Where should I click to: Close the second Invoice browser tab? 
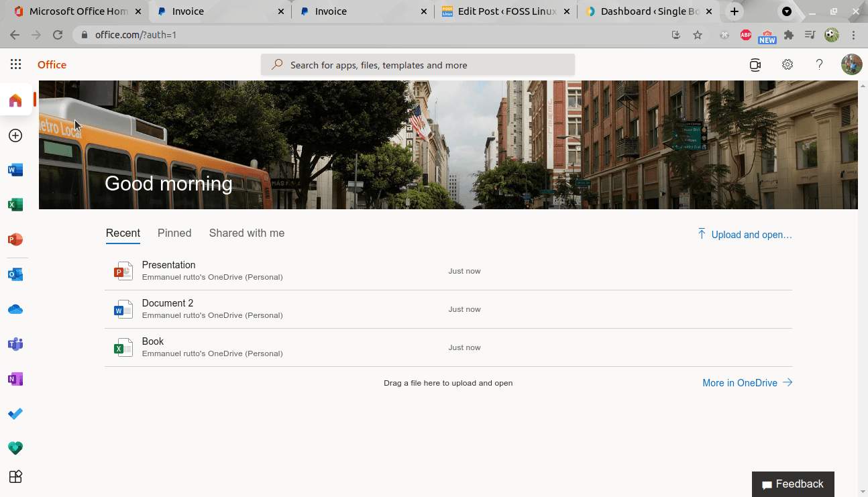[424, 11]
